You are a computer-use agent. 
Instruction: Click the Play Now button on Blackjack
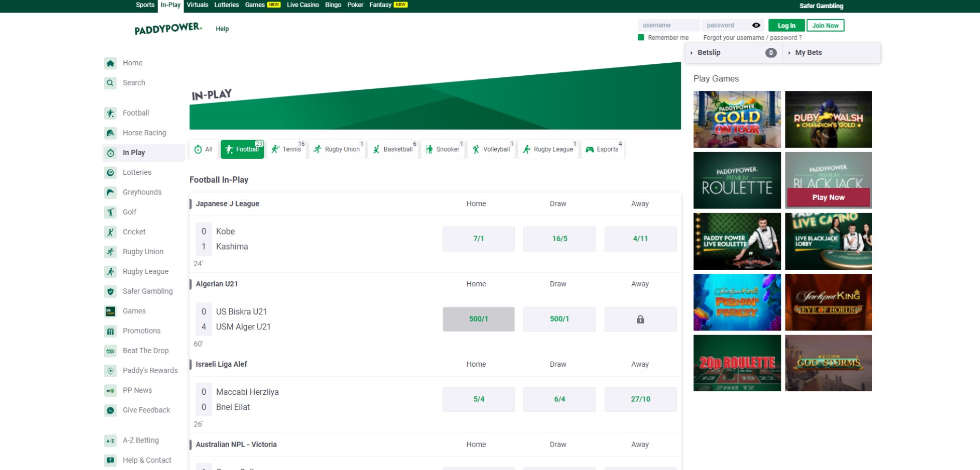click(x=829, y=198)
